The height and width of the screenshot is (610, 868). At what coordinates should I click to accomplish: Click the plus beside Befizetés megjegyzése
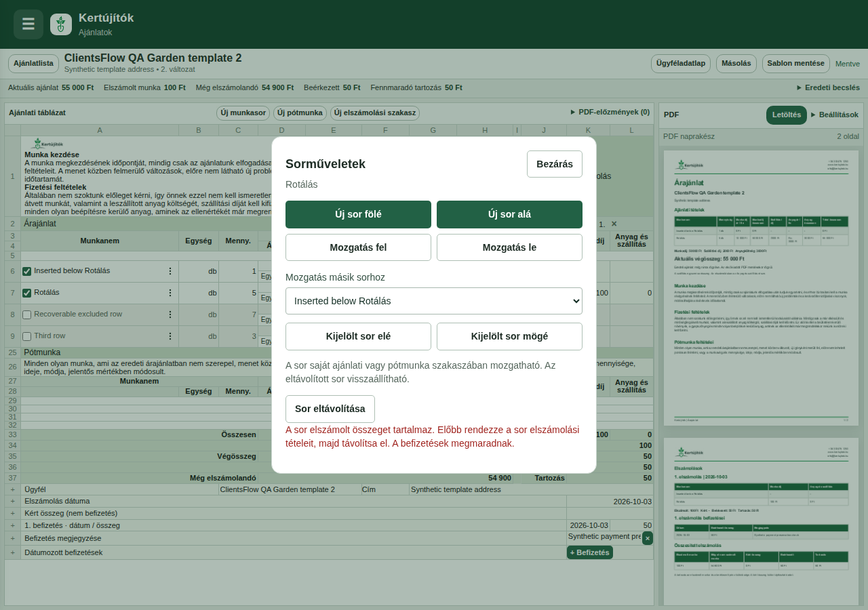(x=12, y=538)
